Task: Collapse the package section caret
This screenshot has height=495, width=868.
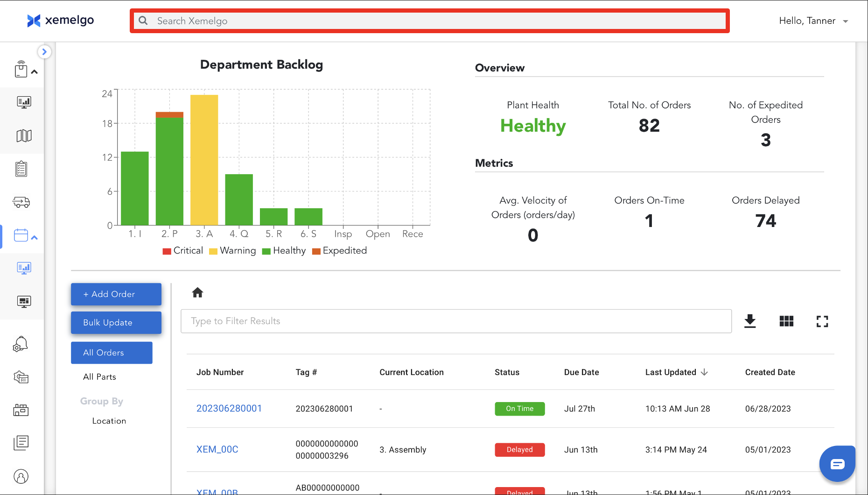Action: (x=35, y=72)
